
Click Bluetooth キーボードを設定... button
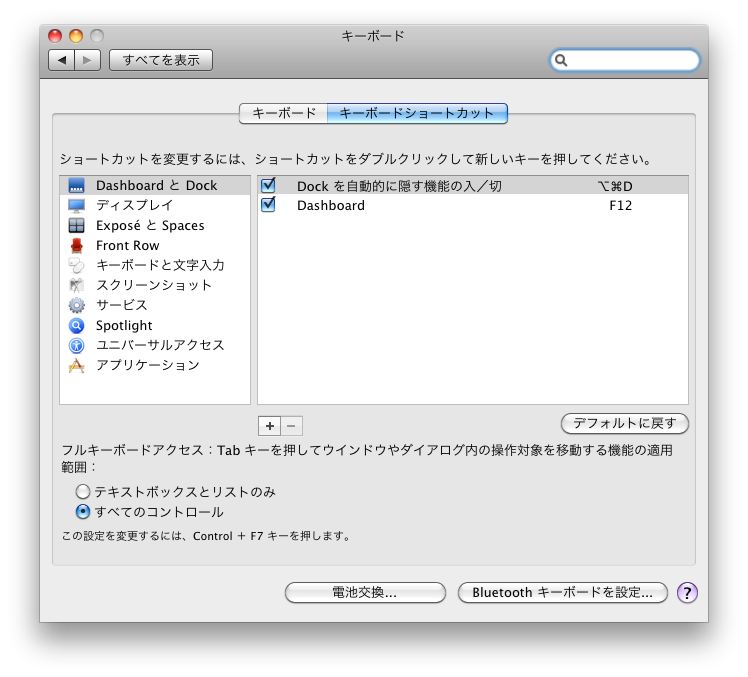pos(562,593)
